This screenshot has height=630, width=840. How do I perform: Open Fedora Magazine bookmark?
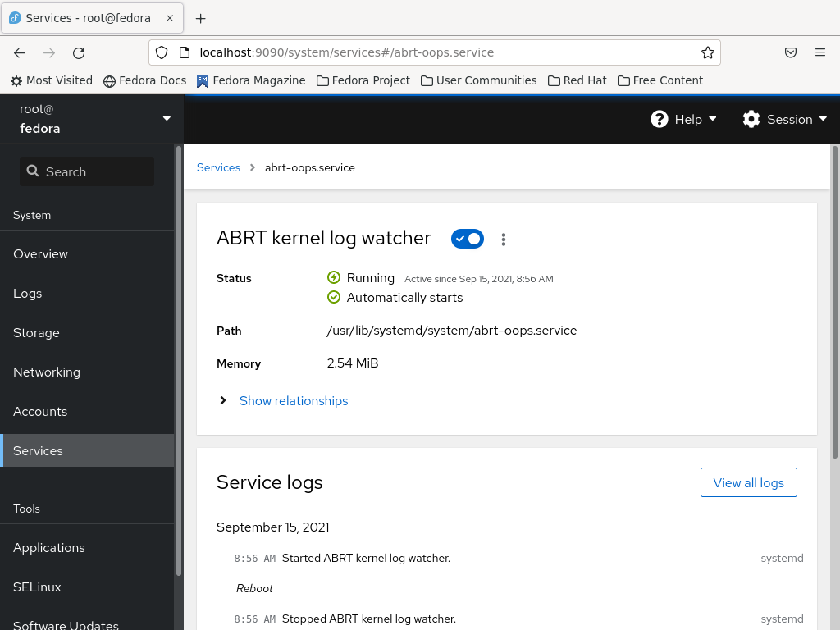pyautogui.click(x=251, y=81)
